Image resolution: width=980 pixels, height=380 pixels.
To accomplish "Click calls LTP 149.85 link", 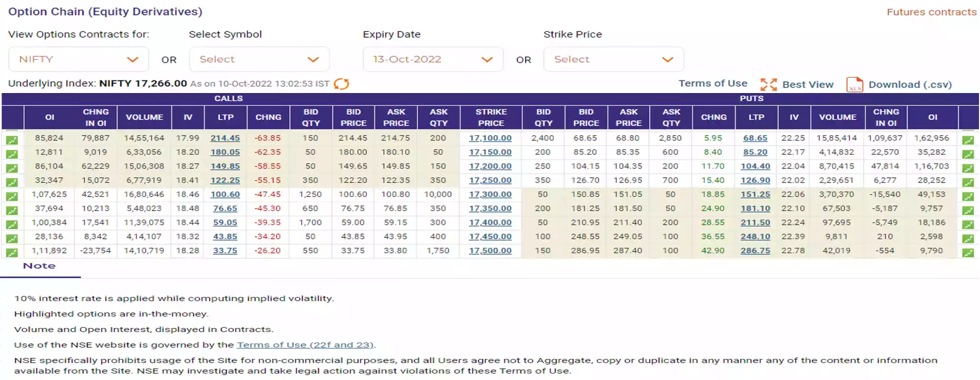I will [x=225, y=166].
